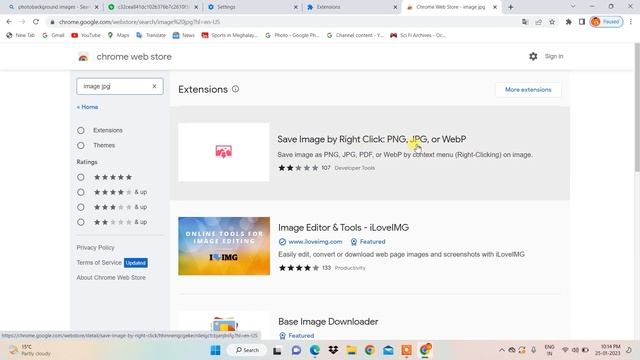Open a new browser tab

pos(511,7)
